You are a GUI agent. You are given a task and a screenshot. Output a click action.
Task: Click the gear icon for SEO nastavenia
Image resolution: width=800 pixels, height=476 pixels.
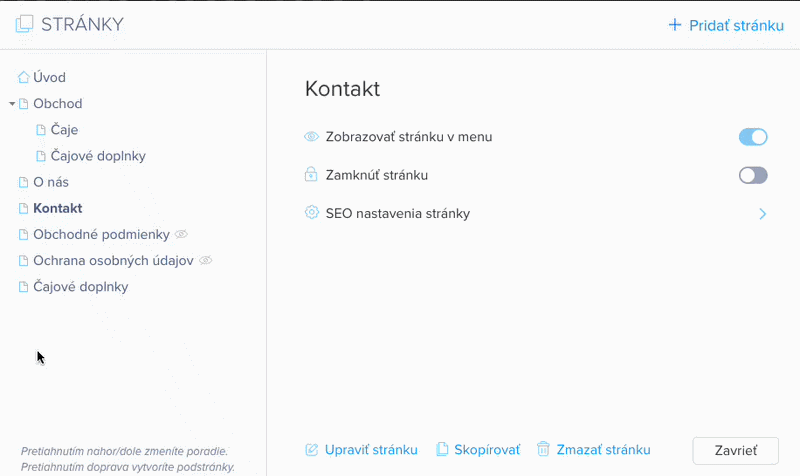[311, 213]
